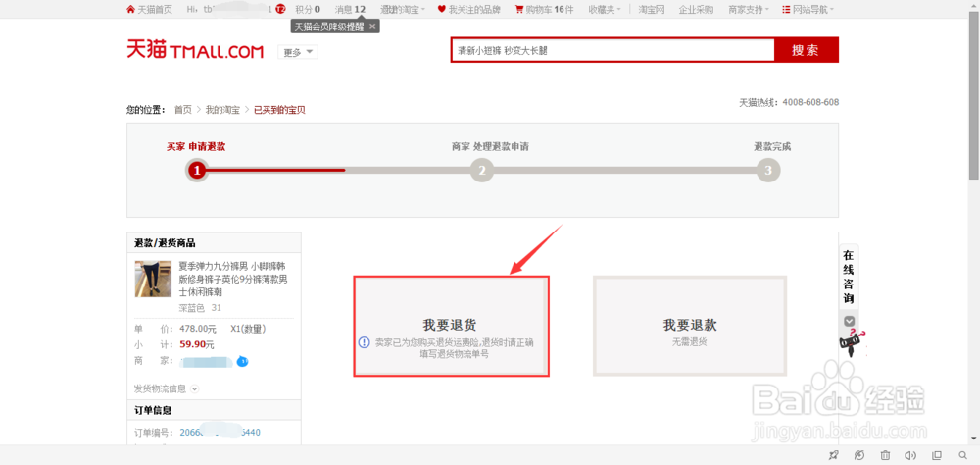Expand the 更多 dropdown beside the logo
This screenshot has width=980, height=465.
pos(298,53)
